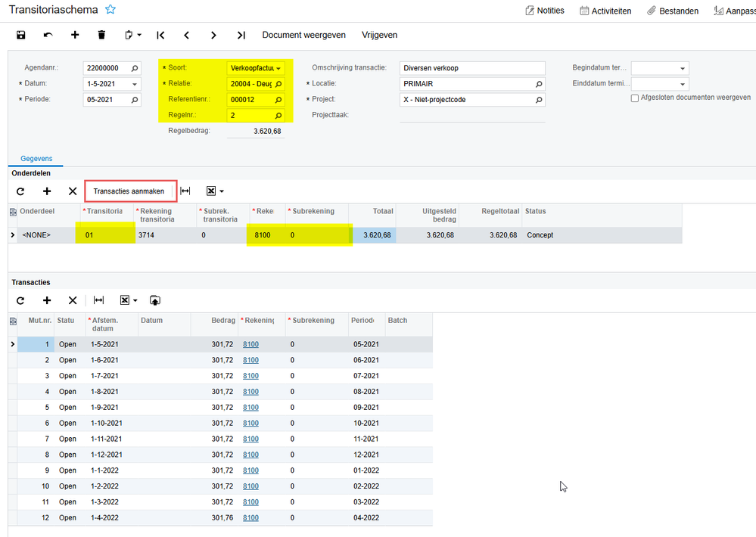The image size is (756, 537).
Task: Save the transitoria schedule with disk icon
Action: click(20, 35)
